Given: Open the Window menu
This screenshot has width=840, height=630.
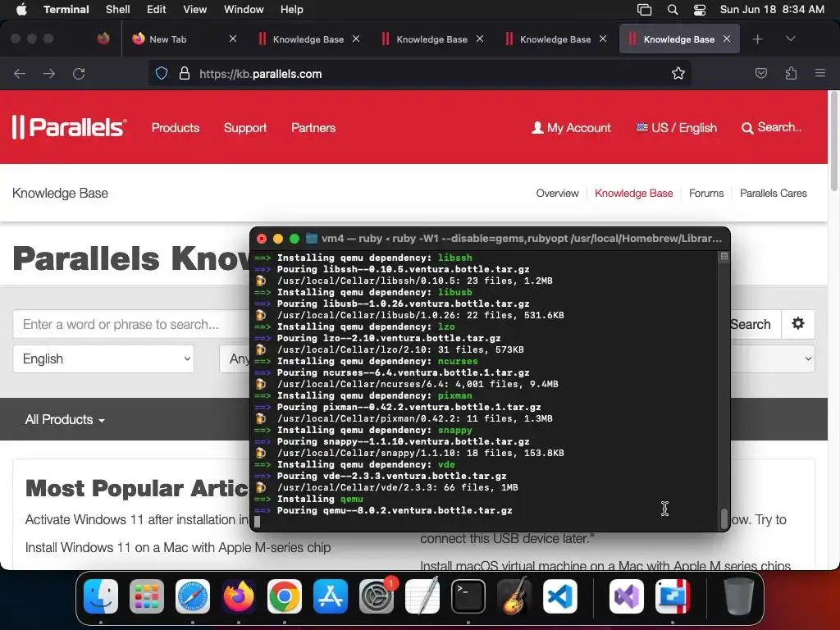Looking at the screenshot, I should [243, 9].
